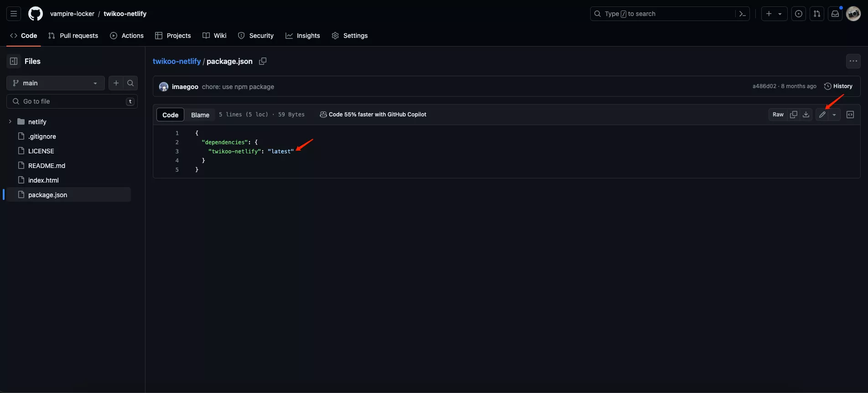Viewport: 868px width, 393px height.
Task: Open the user profile avatar menu
Action: click(853, 14)
